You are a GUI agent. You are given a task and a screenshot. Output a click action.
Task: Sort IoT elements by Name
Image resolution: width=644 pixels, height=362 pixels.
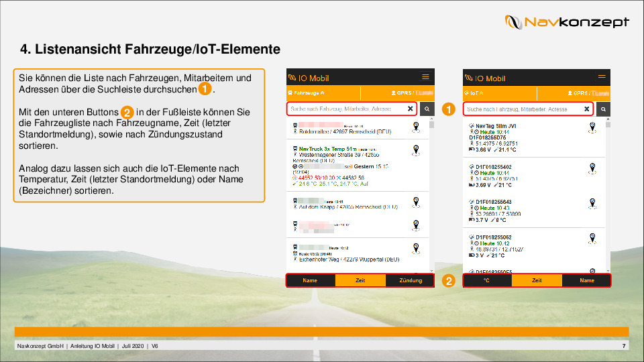[x=587, y=280]
